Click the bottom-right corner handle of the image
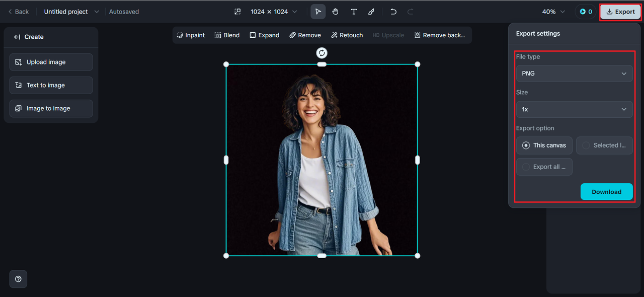 pos(418,256)
